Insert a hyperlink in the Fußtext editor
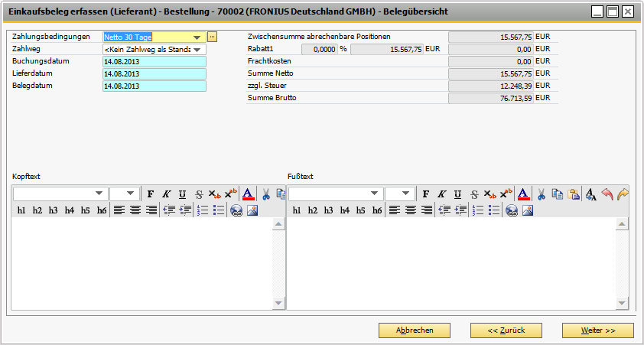The image size is (644, 345). point(512,210)
